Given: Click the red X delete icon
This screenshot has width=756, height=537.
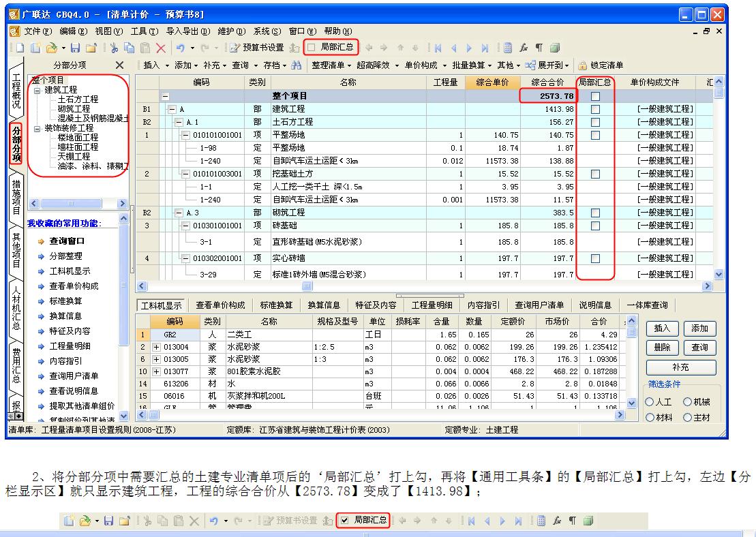Looking at the screenshot, I should point(161,48).
